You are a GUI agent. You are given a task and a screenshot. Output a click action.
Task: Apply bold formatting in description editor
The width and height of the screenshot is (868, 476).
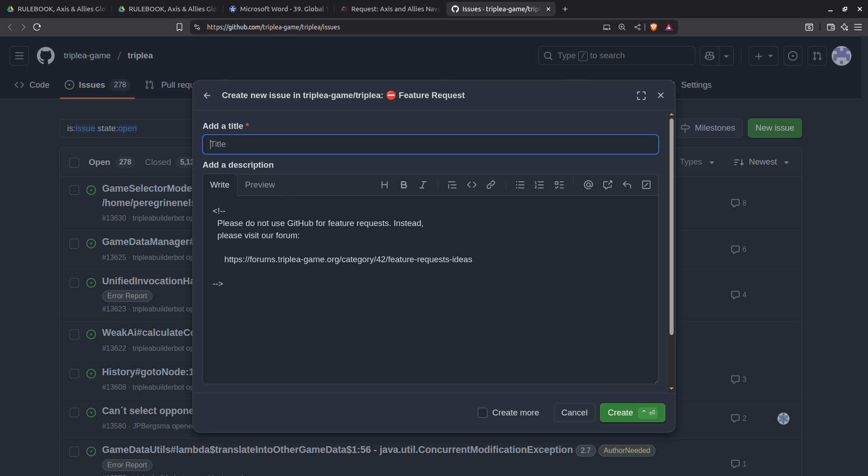click(404, 185)
